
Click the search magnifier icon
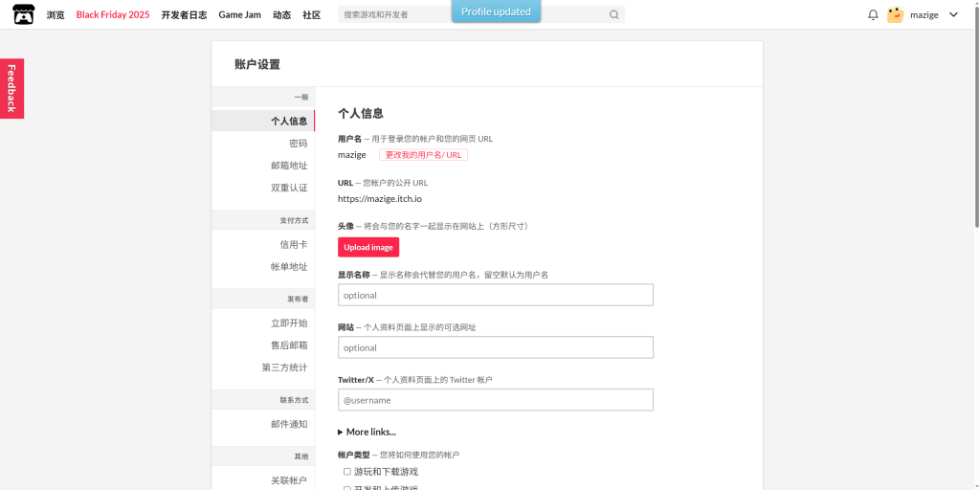[x=613, y=15]
